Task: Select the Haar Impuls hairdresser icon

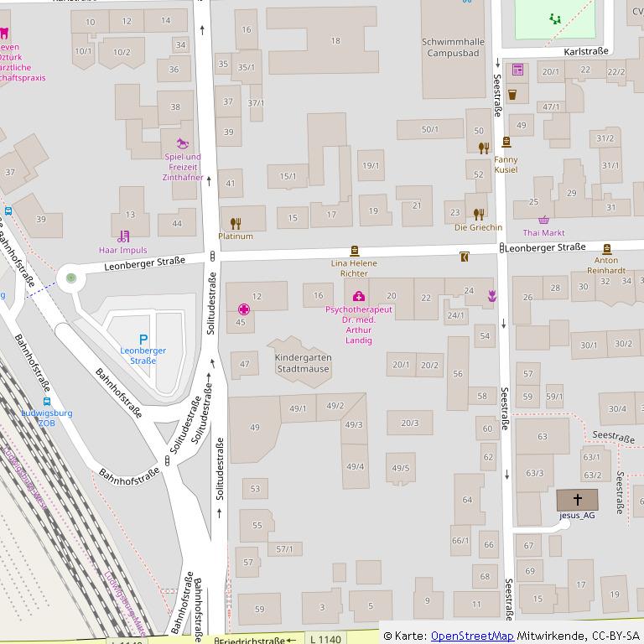Action: click(123, 236)
